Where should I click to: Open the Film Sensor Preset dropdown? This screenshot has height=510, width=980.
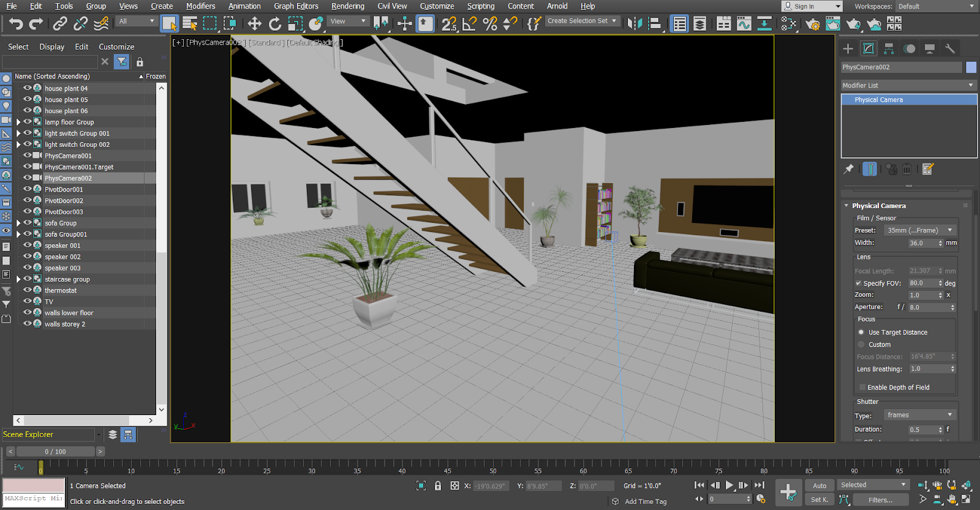tap(920, 230)
